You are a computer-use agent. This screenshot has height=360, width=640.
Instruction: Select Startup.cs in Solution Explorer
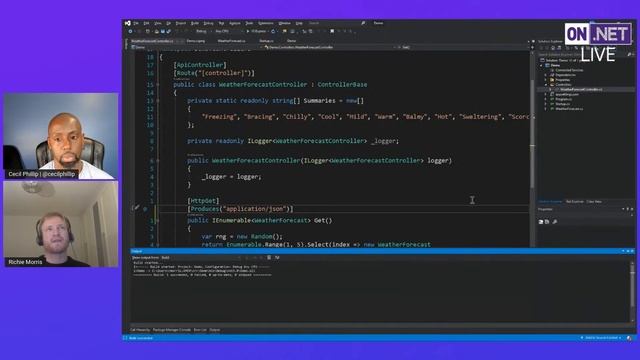[x=562, y=104]
